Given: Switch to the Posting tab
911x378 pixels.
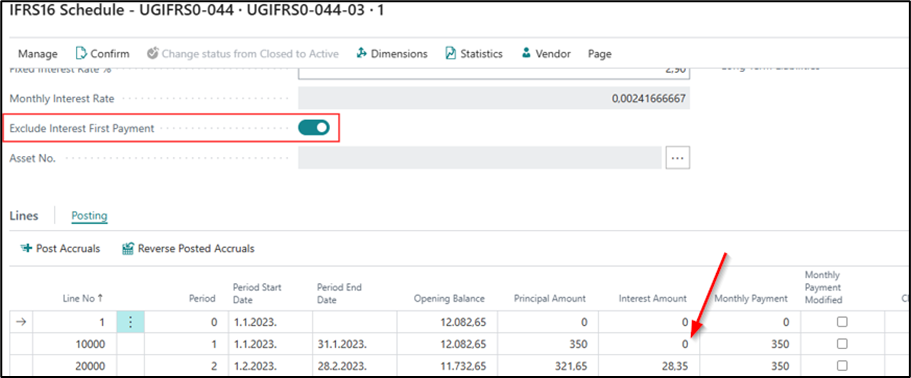Looking at the screenshot, I should pos(89,216).
